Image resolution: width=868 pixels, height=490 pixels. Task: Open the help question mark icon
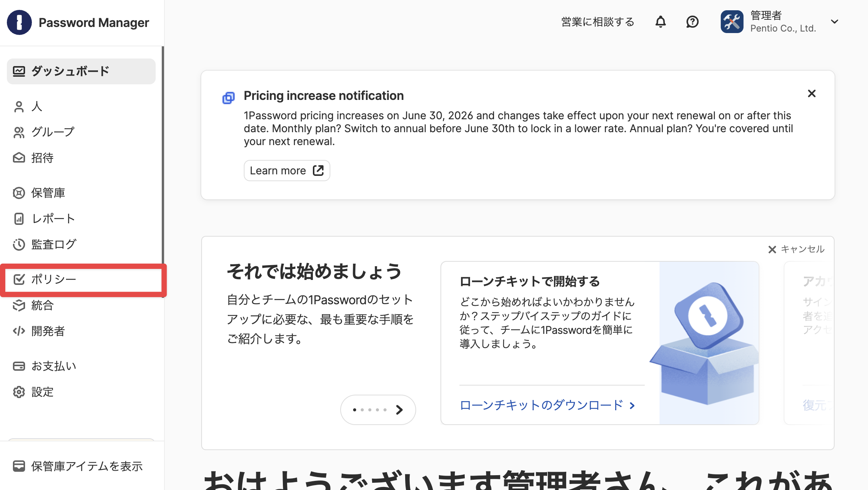point(692,22)
